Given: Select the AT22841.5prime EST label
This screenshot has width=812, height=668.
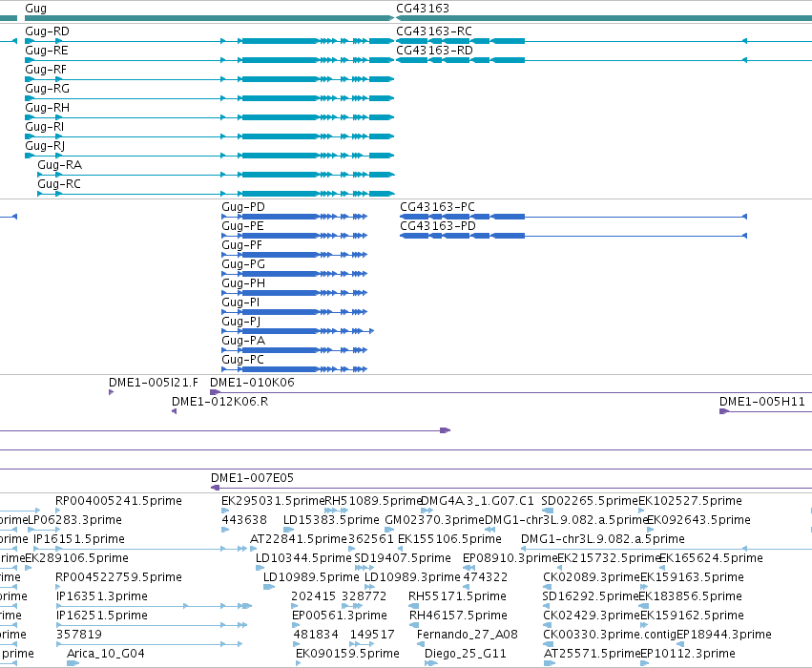Looking at the screenshot, I should click(299, 538).
